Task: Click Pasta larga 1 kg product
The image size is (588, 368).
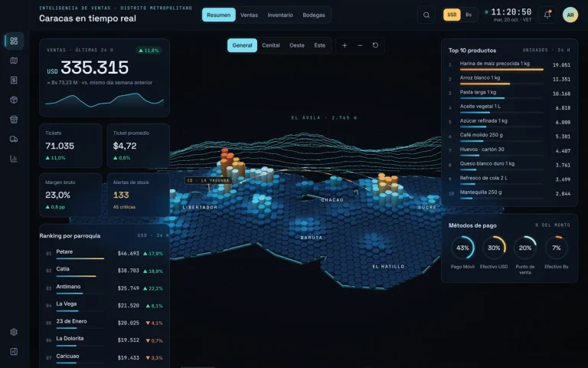Action: tap(509, 94)
